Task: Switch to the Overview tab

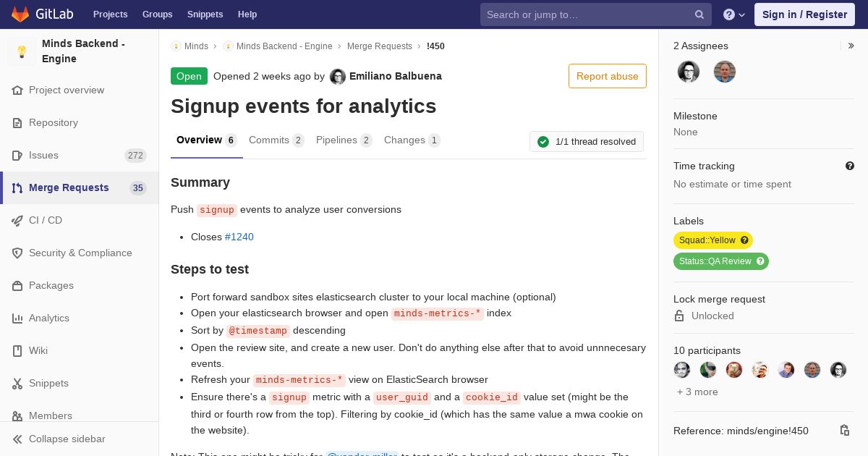Action: click(207, 140)
